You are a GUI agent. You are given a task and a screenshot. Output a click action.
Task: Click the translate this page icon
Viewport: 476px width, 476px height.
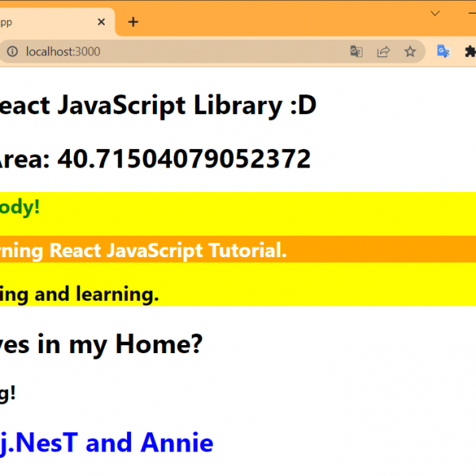(357, 52)
